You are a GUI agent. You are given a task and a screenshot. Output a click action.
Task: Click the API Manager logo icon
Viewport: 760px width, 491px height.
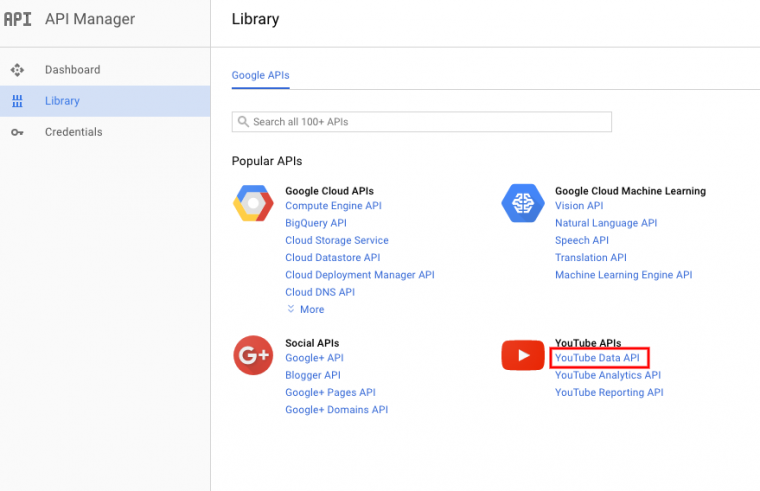click(18, 19)
